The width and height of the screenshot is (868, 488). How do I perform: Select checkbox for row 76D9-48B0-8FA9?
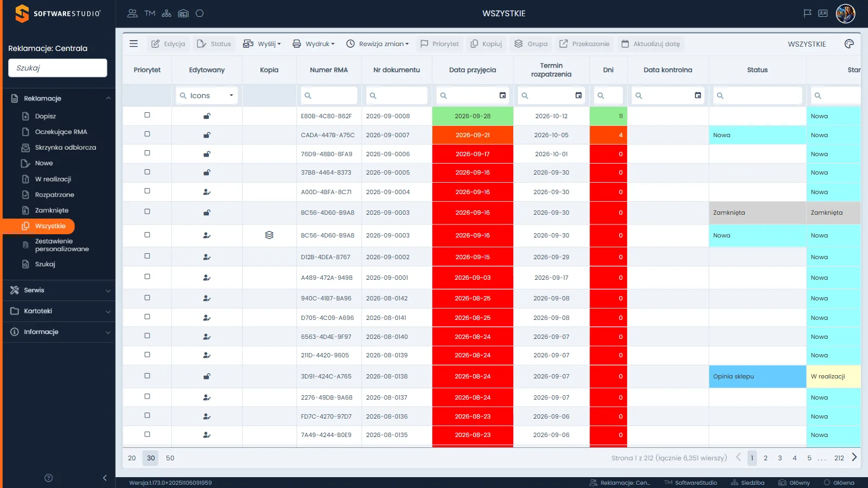coord(147,153)
